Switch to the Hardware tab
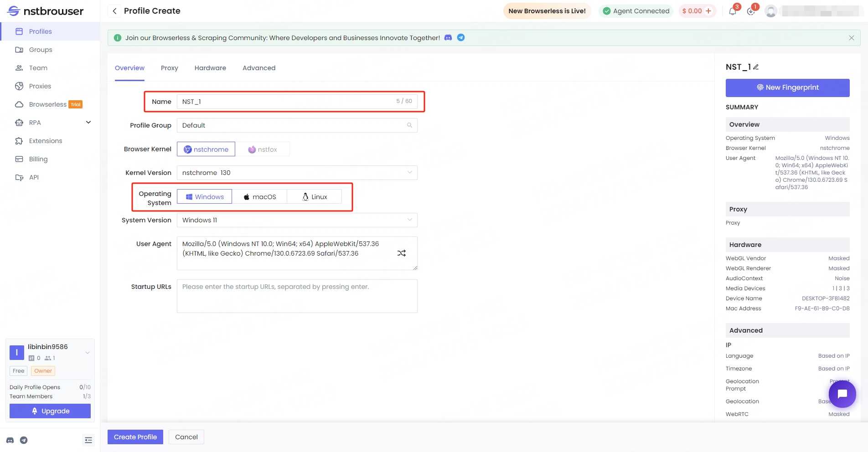Image resolution: width=868 pixels, height=452 pixels. point(210,68)
